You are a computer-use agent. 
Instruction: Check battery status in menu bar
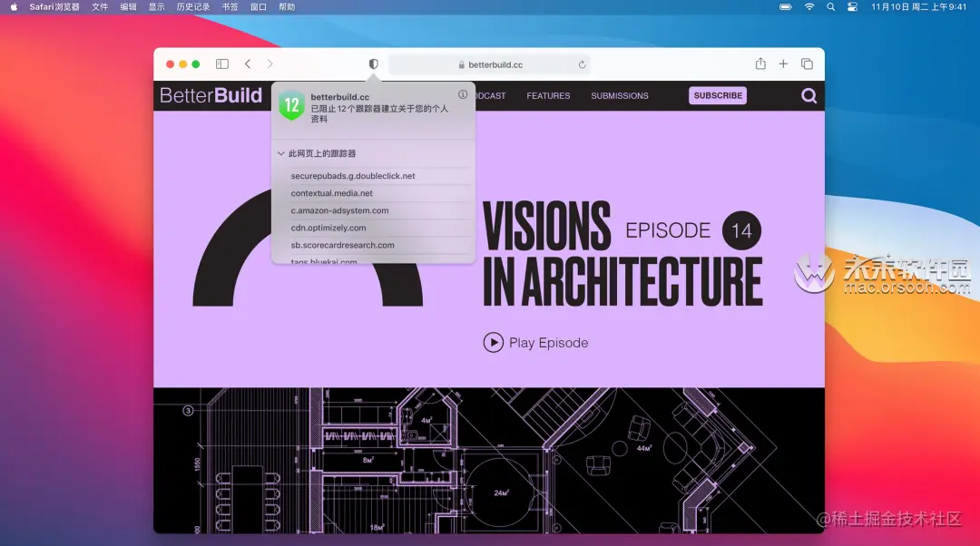point(786,7)
